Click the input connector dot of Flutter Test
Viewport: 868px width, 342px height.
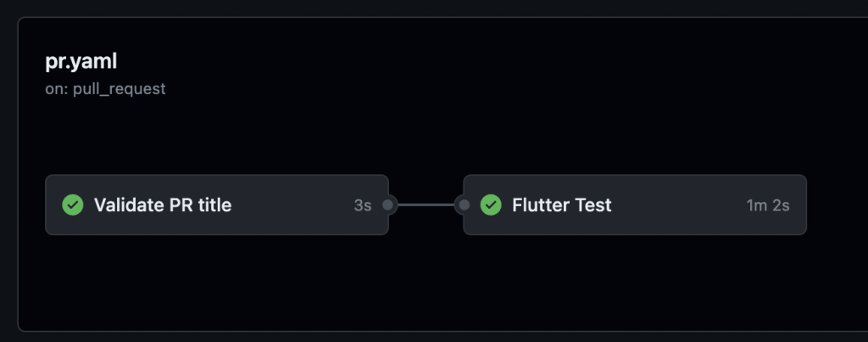[x=464, y=205]
